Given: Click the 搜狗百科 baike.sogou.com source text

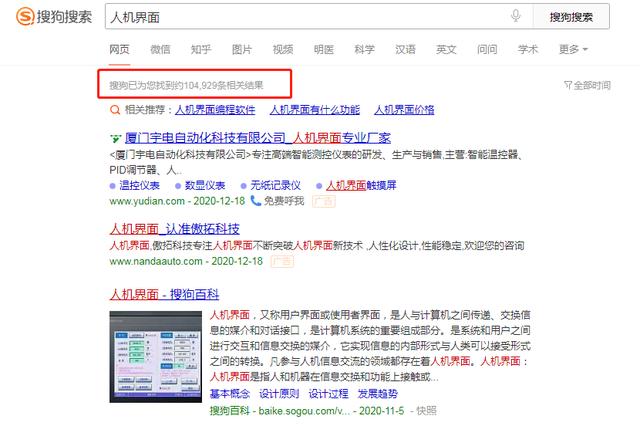Looking at the screenshot, I should coord(280,410).
